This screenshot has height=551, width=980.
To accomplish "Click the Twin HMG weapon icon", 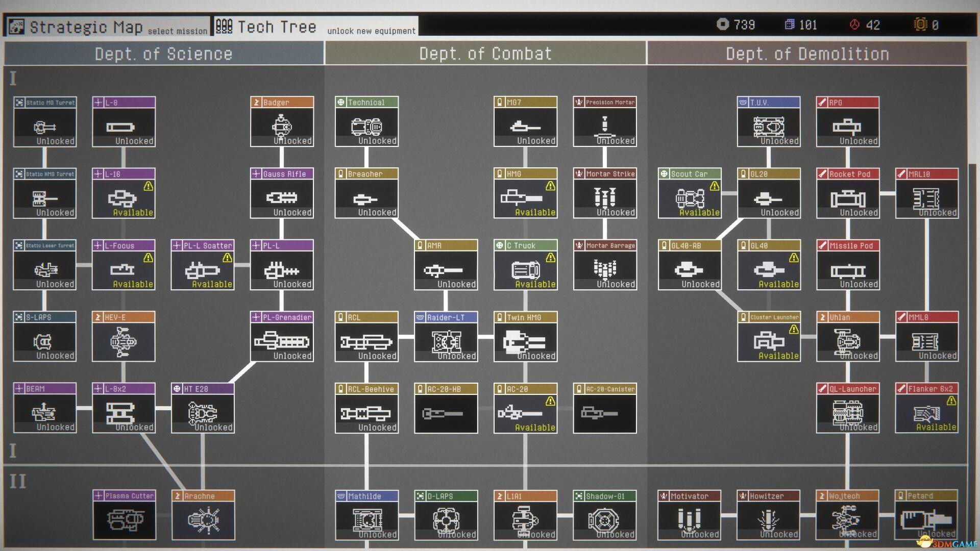I will coord(525,341).
